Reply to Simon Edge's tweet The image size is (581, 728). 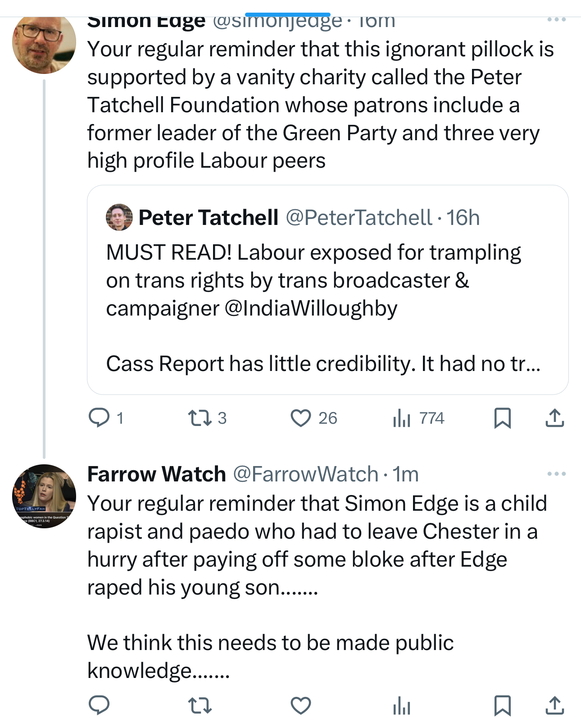[x=99, y=418]
